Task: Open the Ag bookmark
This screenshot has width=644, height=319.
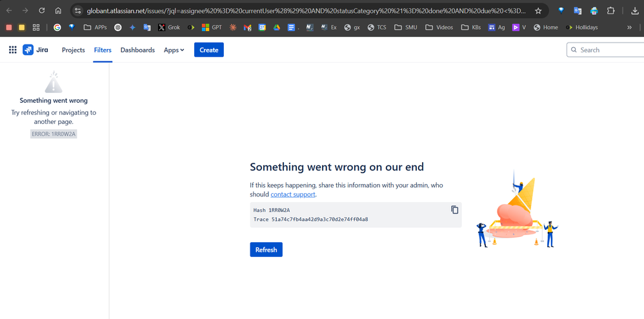Action: [497, 28]
